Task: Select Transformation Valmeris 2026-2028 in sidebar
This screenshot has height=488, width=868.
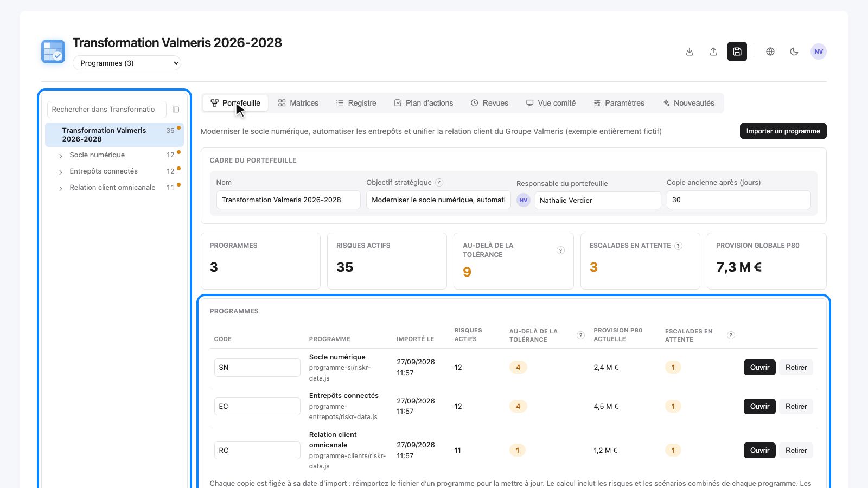Action: 114,134
